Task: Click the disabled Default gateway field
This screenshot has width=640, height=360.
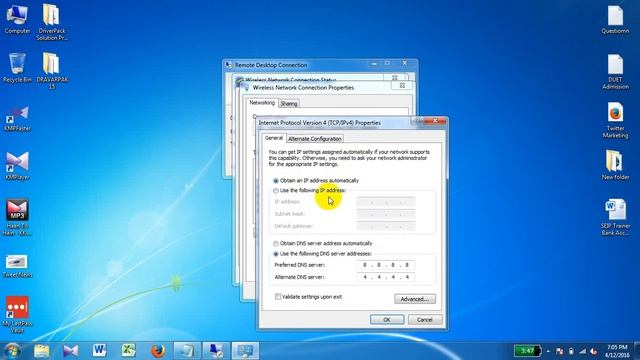Action: click(386, 226)
